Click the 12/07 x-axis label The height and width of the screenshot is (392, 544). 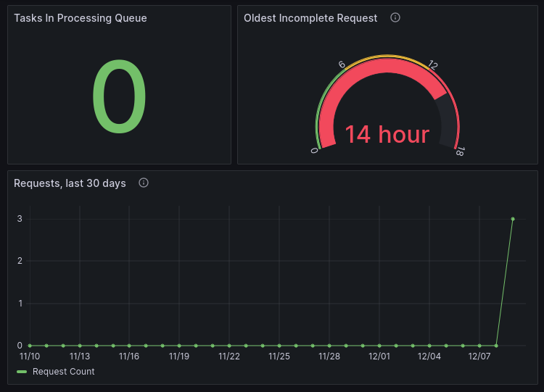click(x=479, y=356)
